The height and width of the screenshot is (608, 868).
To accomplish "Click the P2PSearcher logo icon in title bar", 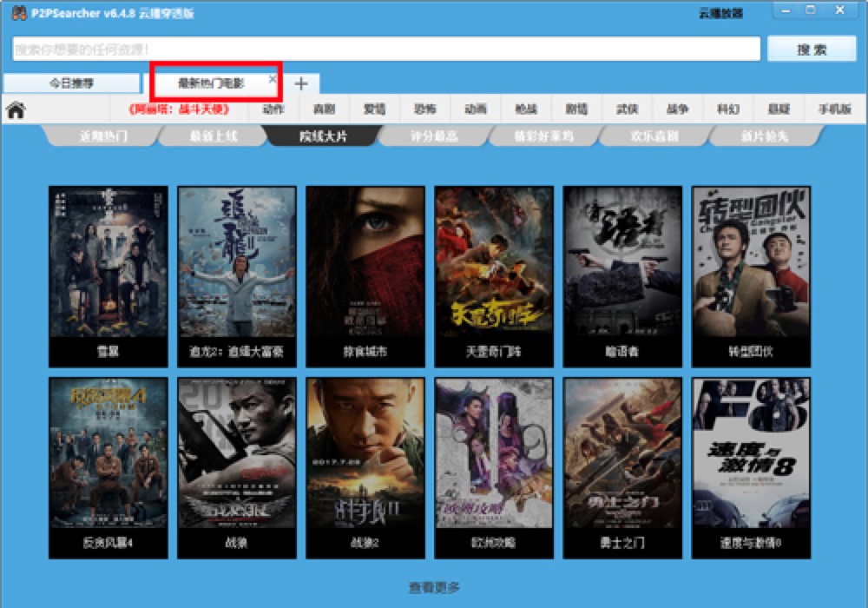I will pyautogui.click(x=19, y=13).
